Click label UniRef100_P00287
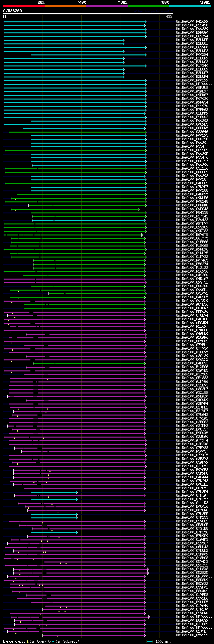Image resolution: width=214 pixels, height=644 pixels. pos(192,180)
